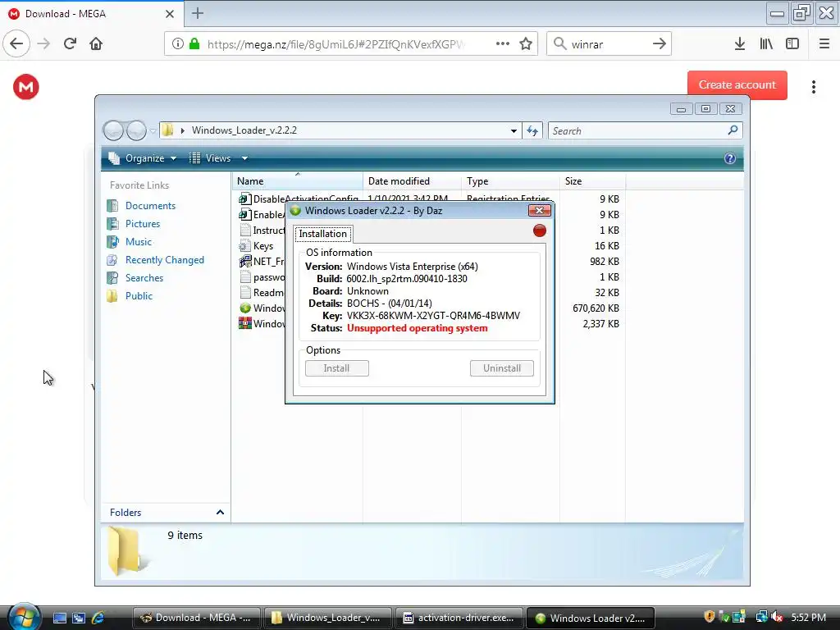Sort files by Size column
Image resolution: width=840 pixels, height=630 pixels.
[x=592, y=181]
